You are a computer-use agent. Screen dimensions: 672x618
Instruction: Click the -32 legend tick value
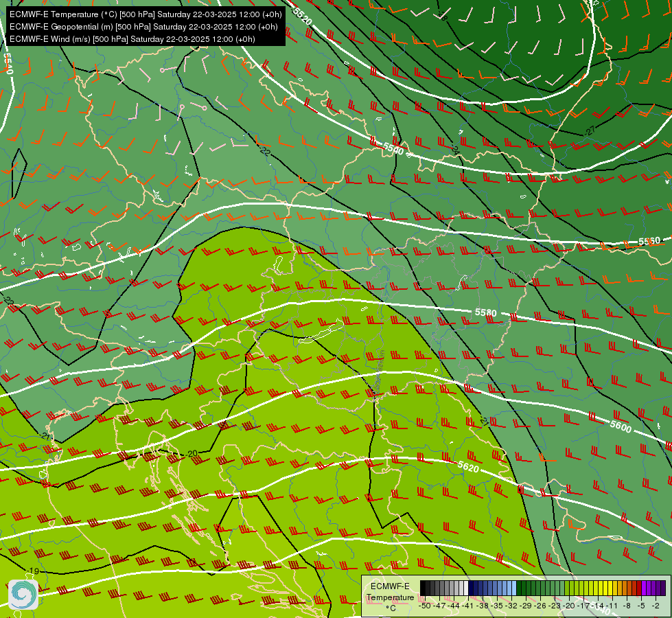tap(511, 606)
